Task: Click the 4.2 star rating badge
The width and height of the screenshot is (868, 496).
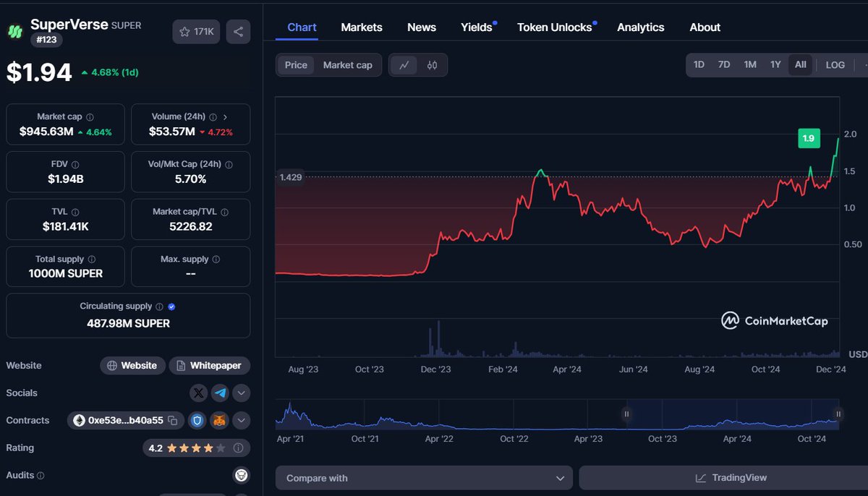Action: 197,448
